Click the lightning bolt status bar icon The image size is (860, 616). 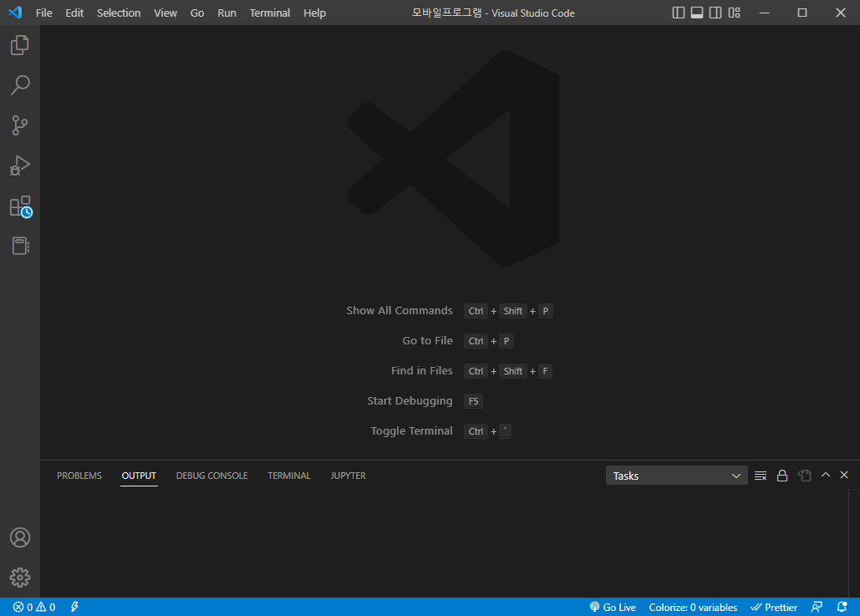point(74,607)
